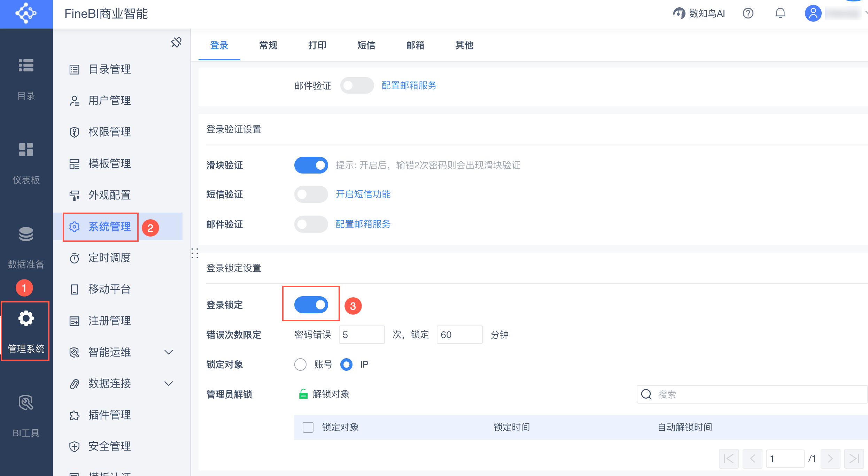Switch to the 邮箱 tab
The image size is (868, 476).
coord(415,45)
